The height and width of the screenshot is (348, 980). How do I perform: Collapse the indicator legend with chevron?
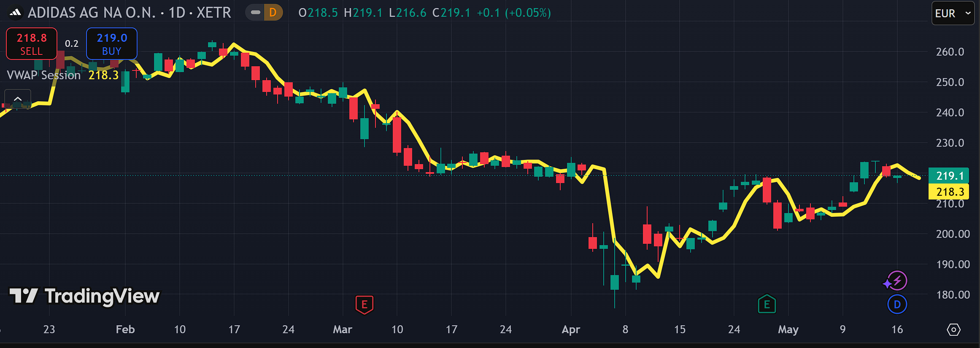coord(18,99)
